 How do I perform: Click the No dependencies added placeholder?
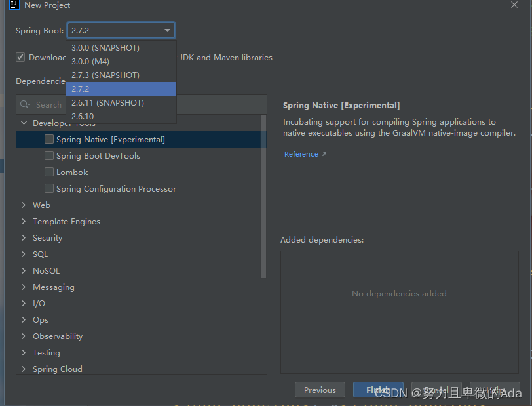coord(399,294)
